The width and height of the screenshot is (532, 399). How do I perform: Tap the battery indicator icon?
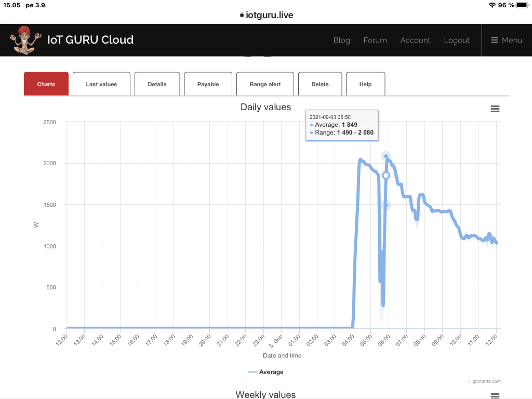pos(522,5)
